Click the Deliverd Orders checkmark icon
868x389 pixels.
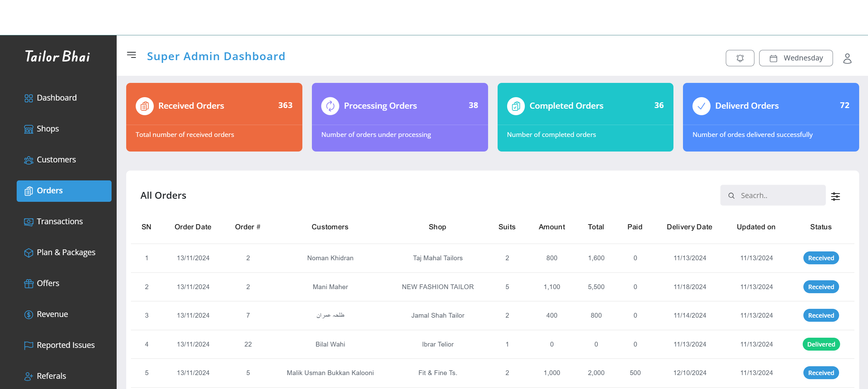tap(701, 106)
